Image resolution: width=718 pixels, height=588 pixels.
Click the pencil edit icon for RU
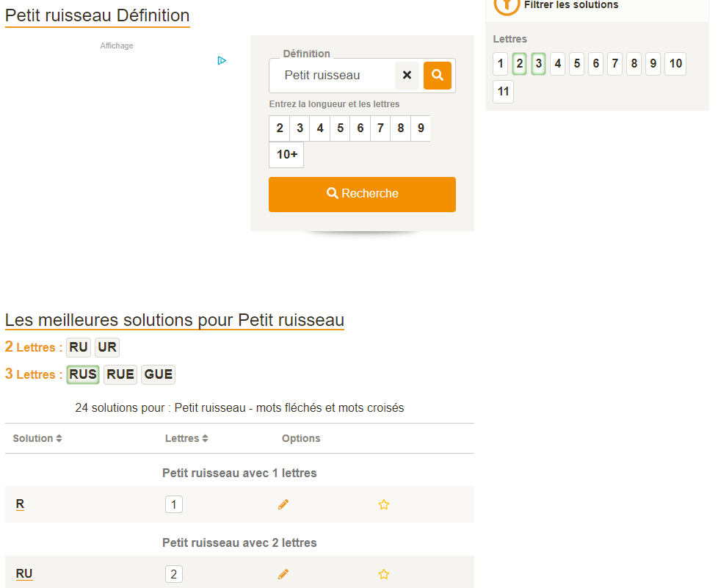(283, 574)
